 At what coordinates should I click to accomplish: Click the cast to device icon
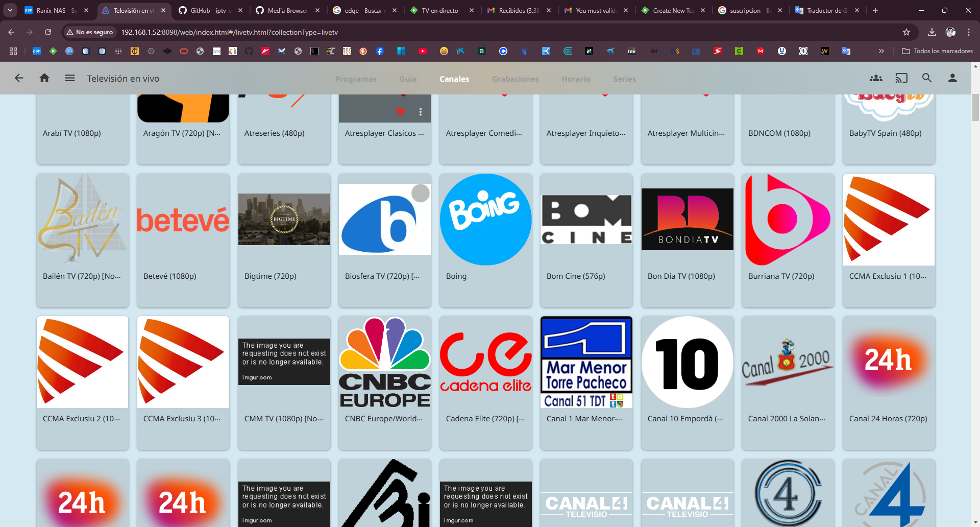coord(901,78)
